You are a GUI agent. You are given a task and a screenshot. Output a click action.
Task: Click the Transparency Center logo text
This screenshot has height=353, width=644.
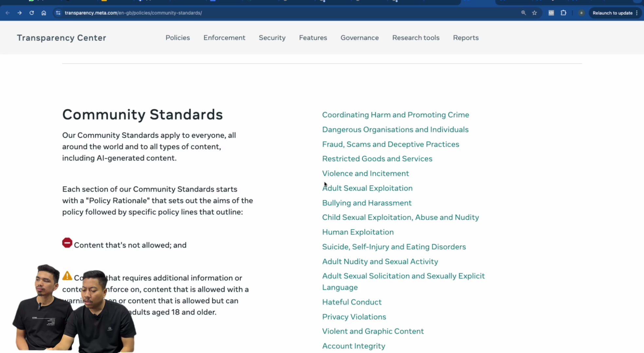click(x=62, y=38)
